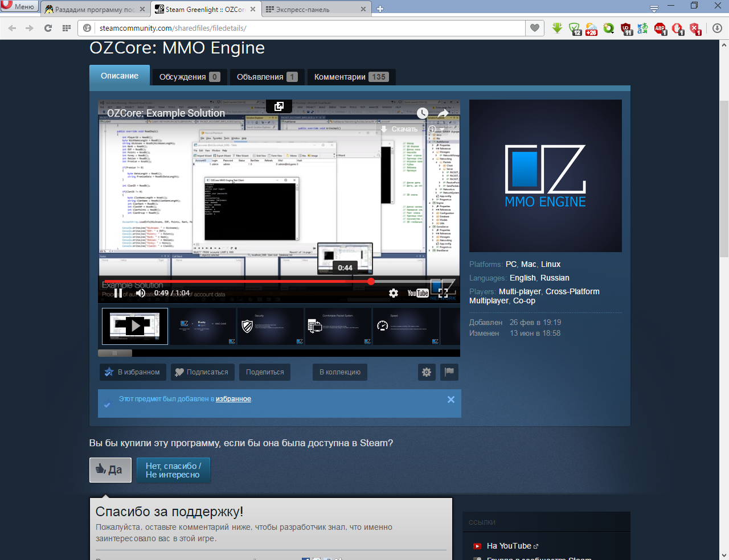
Task: Select the 'Russian' language text
Action: coord(555,278)
